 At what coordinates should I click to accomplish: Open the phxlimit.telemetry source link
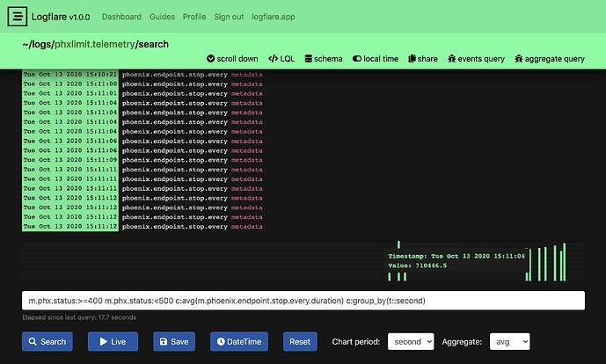point(95,45)
